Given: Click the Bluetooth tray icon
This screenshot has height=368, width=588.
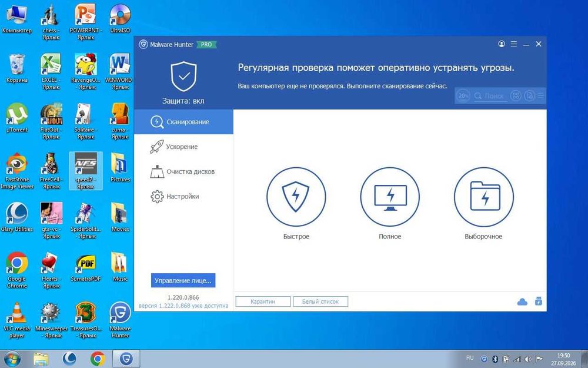Looking at the screenshot, I should 495,359.
